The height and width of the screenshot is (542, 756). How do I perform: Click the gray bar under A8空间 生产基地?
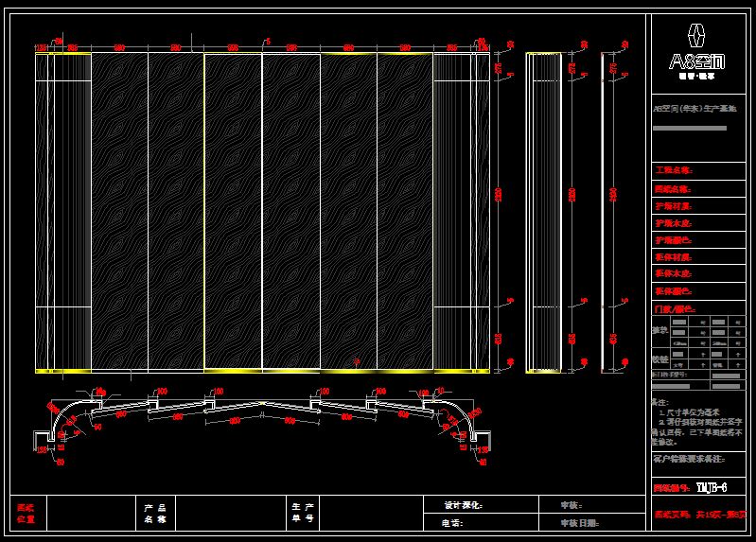pyautogui.click(x=690, y=128)
